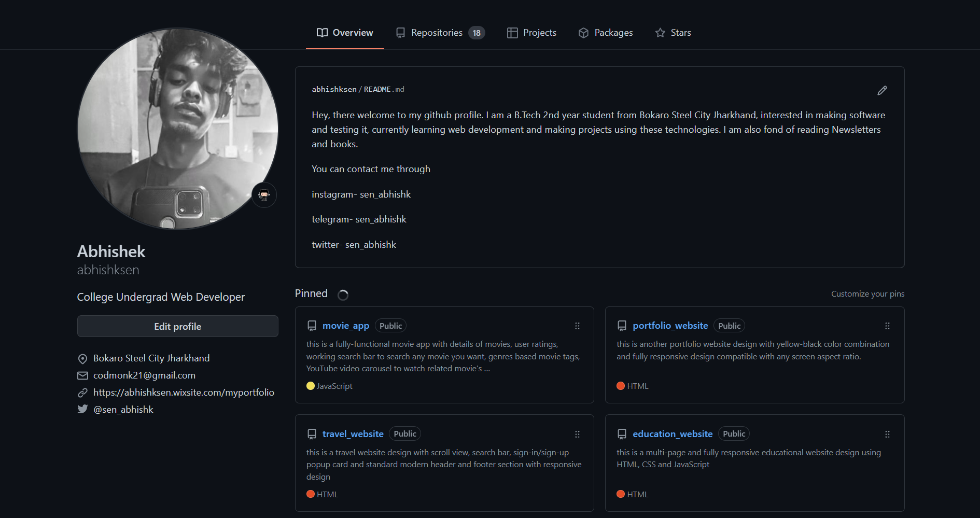Image resolution: width=980 pixels, height=518 pixels.
Task: Click the drag handle on travel_website card
Action: [577, 435]
